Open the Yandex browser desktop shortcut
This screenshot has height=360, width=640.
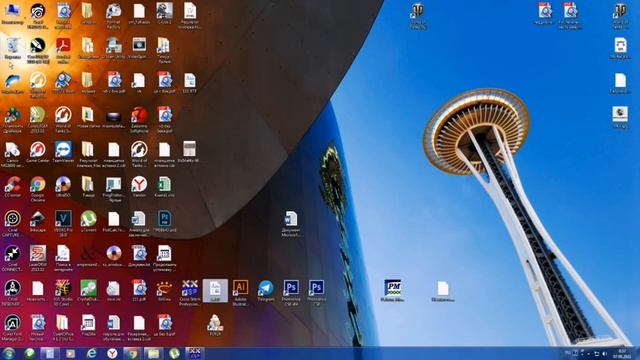click(139, 187)
